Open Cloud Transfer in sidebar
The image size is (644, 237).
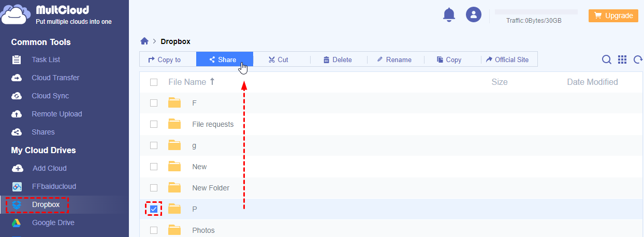55,78
